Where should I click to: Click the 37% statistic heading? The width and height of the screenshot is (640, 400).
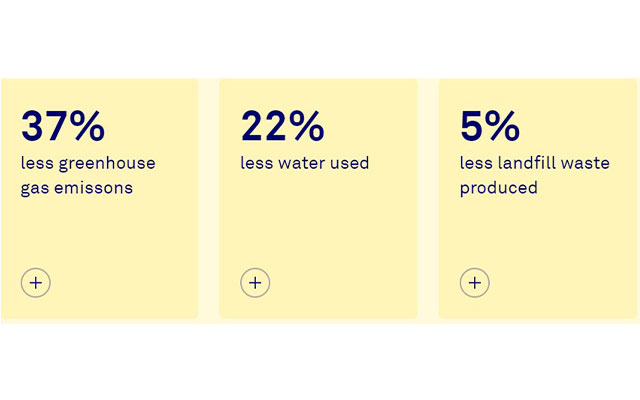[x=62, y=126]
